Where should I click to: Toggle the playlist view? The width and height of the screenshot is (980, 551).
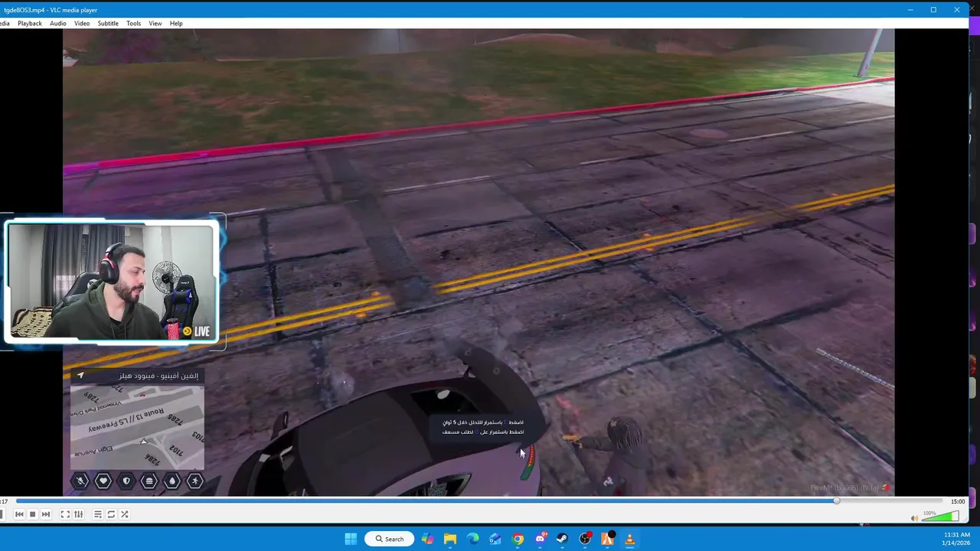click(x=98, y=514)
